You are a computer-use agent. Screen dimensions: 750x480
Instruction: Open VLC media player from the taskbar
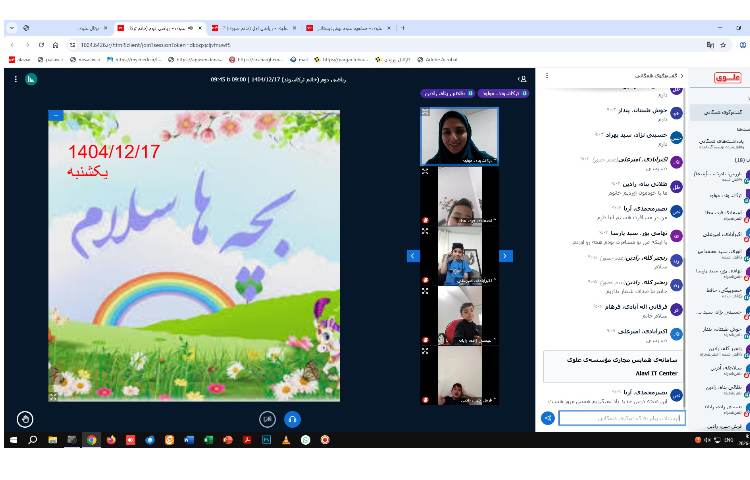[x=286, y=440]
